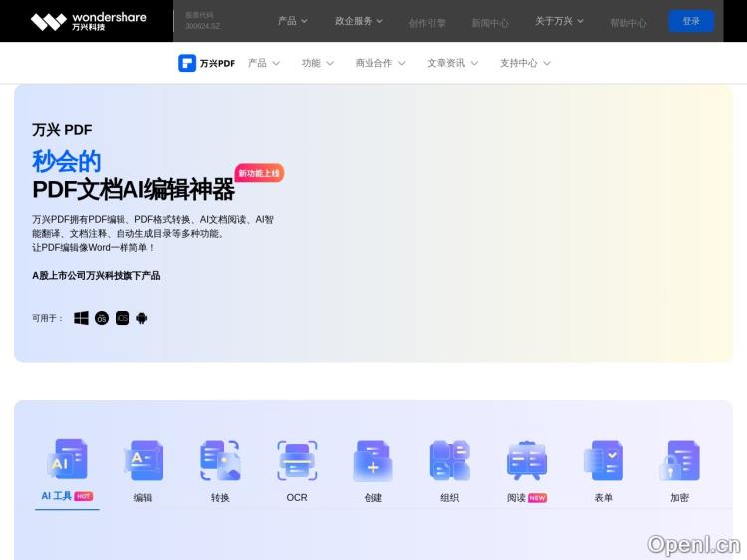This screenshot has height=560, width=747.
Task: Click the 加密 tab label text
Action: 680,498
